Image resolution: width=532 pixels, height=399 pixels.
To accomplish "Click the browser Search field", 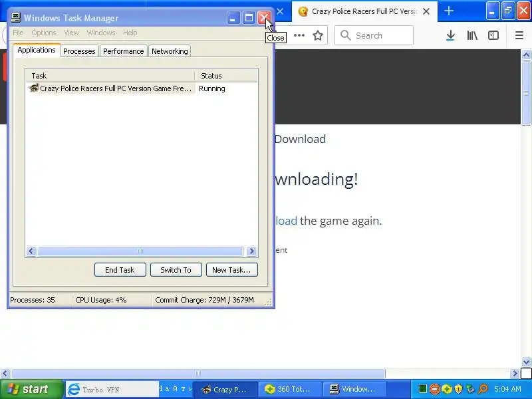I will (x=374, y=35).
